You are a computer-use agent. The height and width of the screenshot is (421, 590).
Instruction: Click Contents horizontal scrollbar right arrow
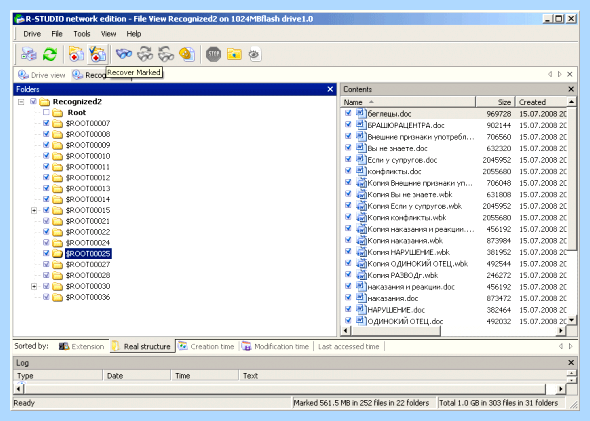pyautogui.click(x=561, y=331)
